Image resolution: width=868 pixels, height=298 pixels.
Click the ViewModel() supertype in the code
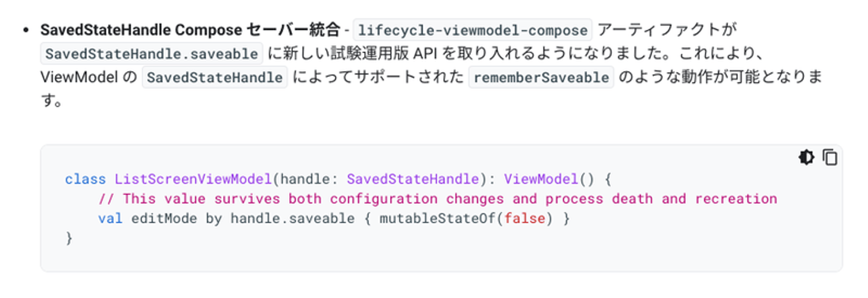coord(540,179)
